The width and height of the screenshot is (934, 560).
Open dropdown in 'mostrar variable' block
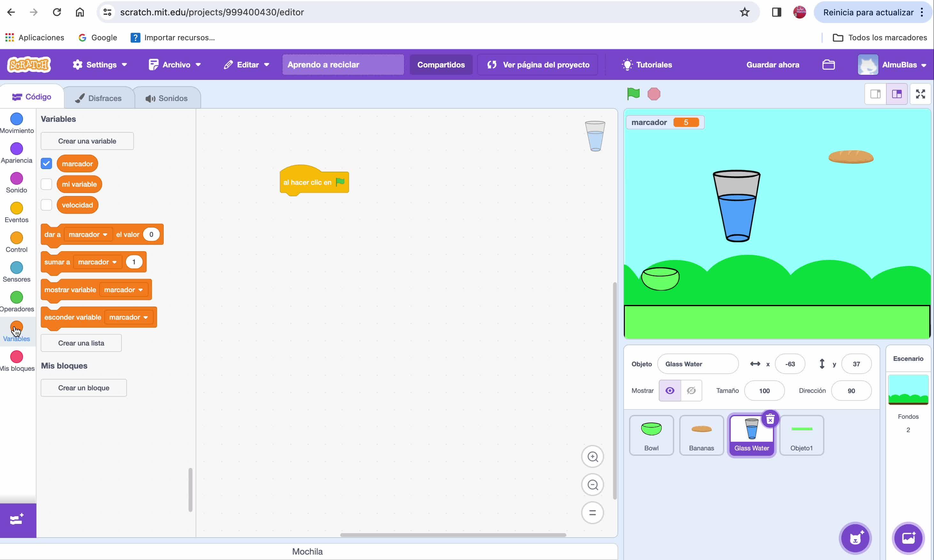pos(140,290)
